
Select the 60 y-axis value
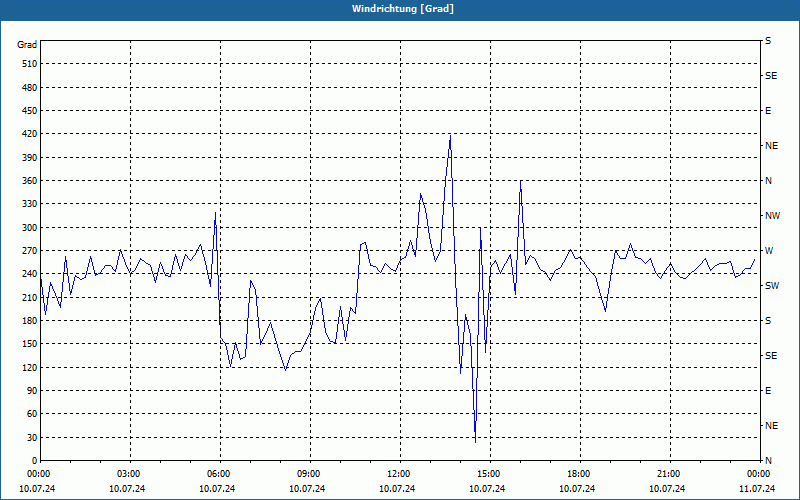[32, 414]
